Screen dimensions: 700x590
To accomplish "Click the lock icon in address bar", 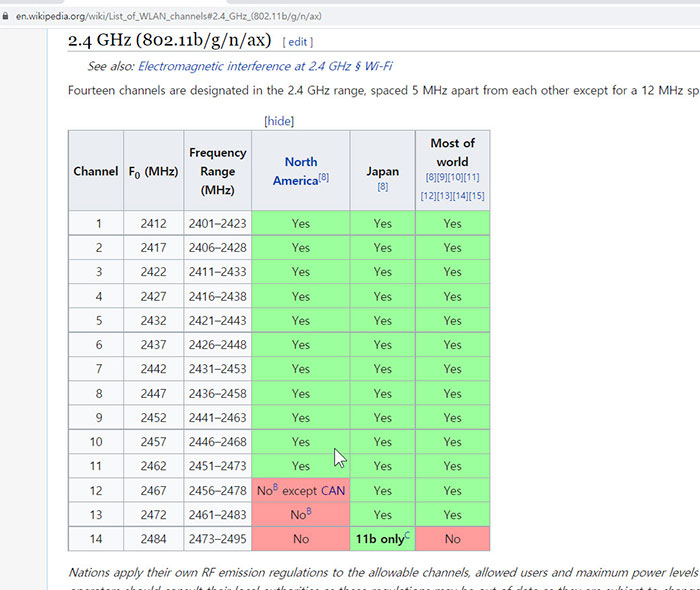I will pyautogui.click(x=5, y=16).
